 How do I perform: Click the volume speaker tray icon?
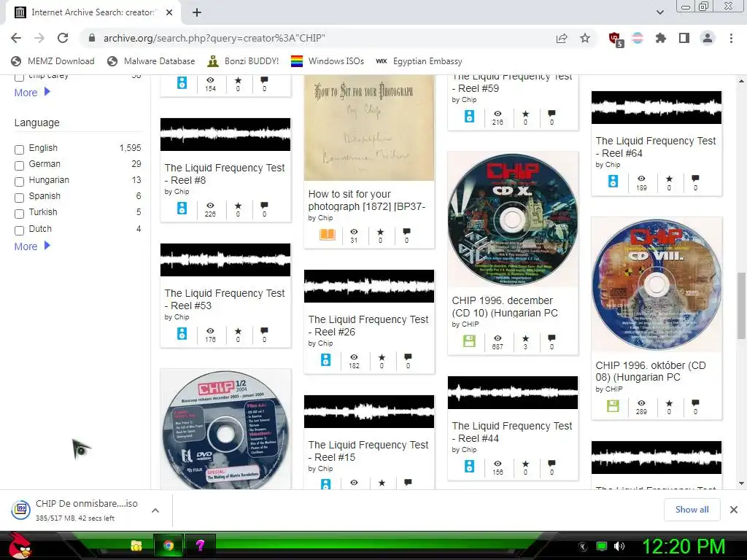(x=619, y=546)
